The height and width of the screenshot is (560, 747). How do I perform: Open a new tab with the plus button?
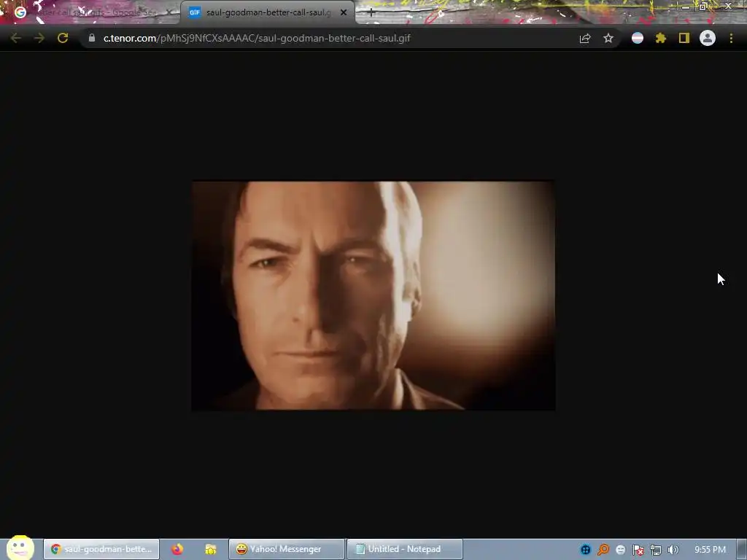(x=371, y=13)
